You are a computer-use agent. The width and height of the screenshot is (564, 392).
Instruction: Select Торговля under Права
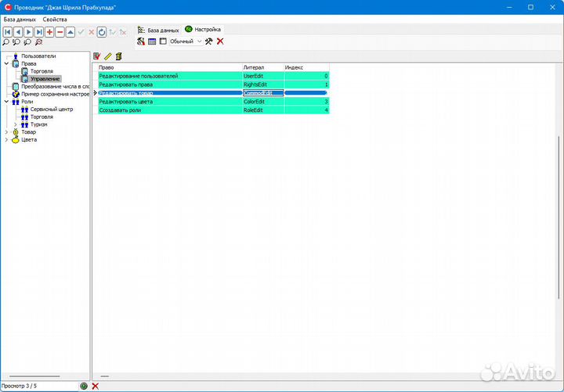click(42, 71)
